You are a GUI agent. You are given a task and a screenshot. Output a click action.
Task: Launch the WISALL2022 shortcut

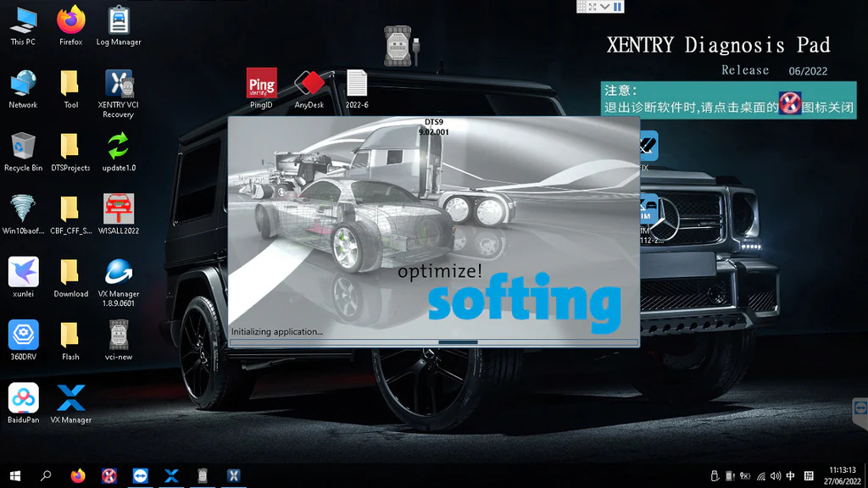pos(119,214)
